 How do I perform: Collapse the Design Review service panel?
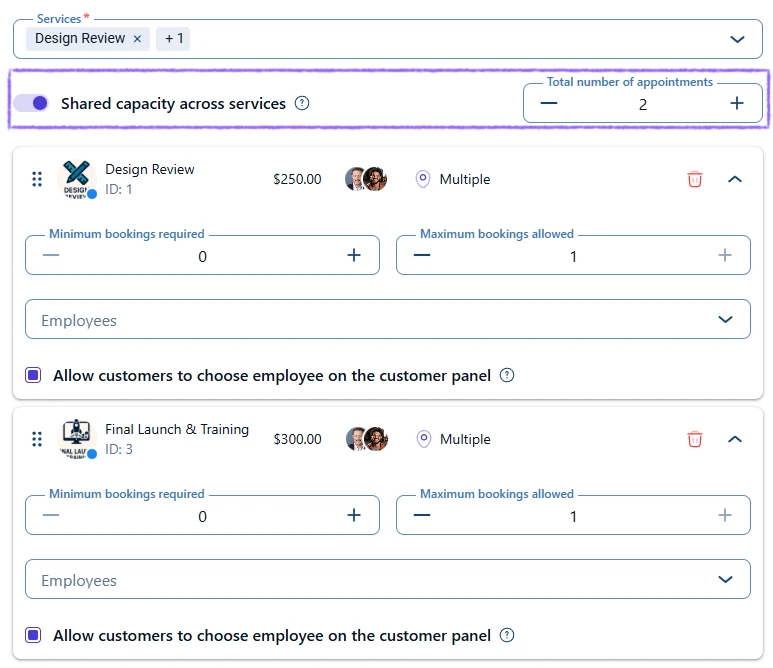coord(735,179)
